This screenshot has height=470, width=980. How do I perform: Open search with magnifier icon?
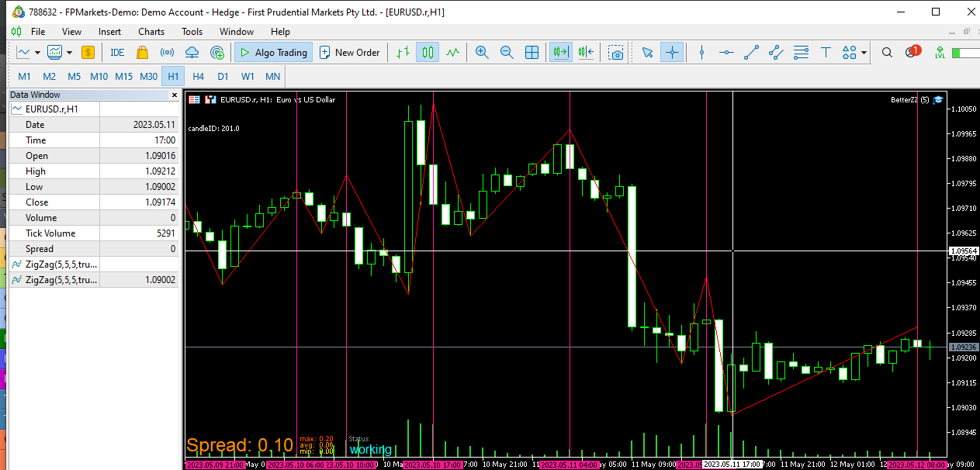coord(887,53)
